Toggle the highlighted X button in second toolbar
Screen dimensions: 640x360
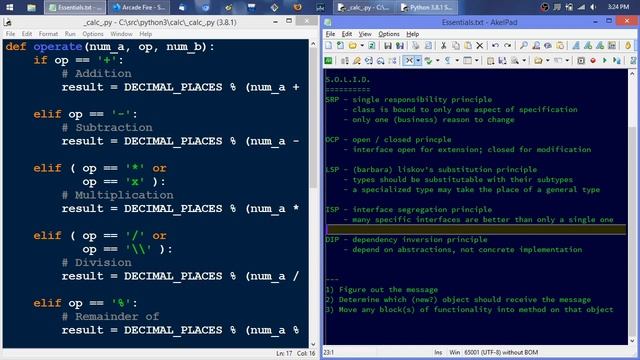409,60
